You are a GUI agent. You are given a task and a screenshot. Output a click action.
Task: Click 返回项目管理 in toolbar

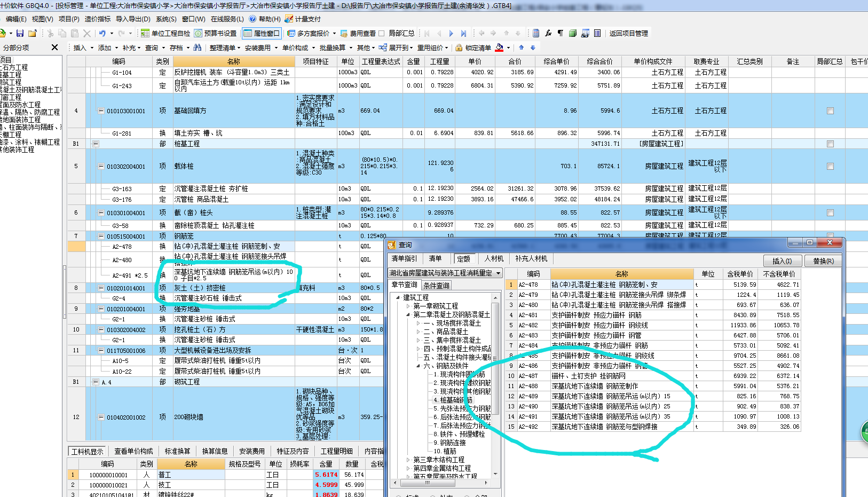point(629,33)
